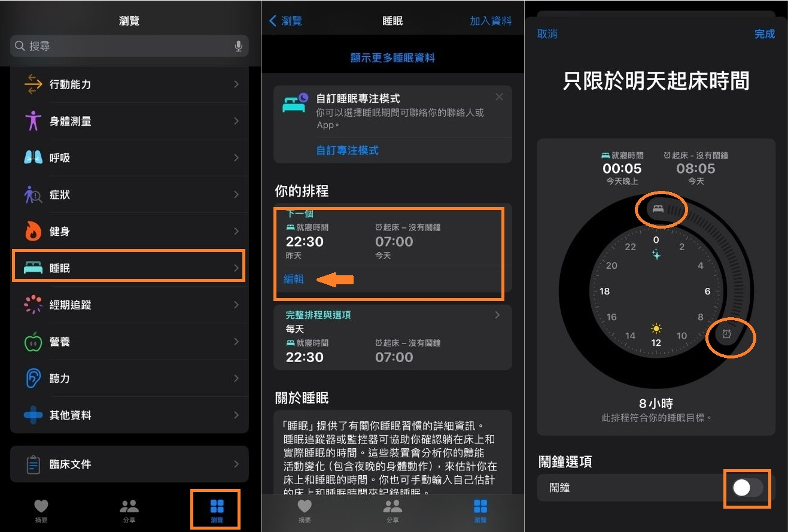Tap the sun icon at 12 on clock

click(656, 329)
